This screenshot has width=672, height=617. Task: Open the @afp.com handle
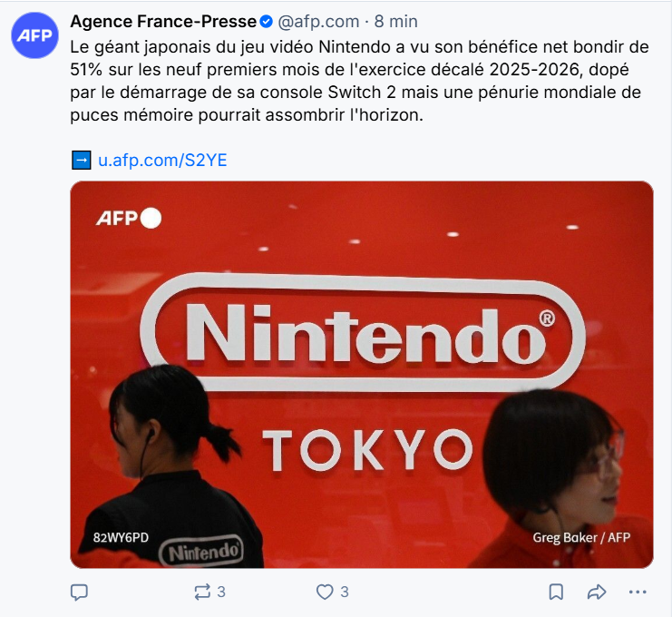pos(318,22)
